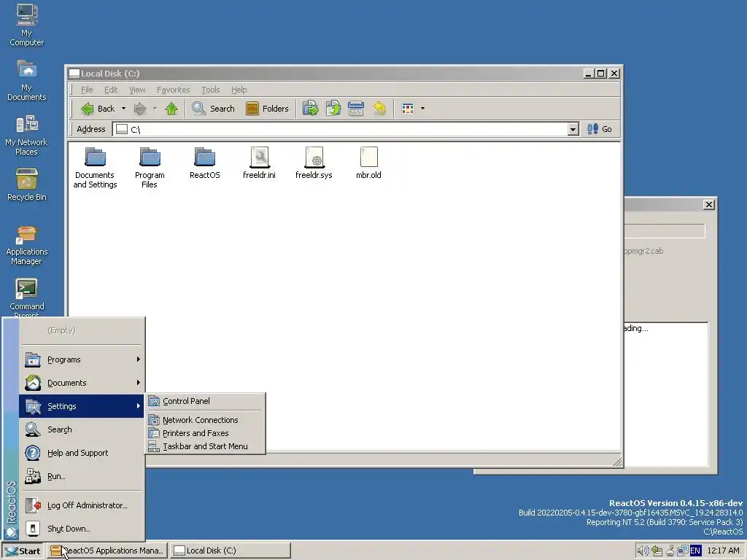
Task: Open the Favorites menu
Action: [174, 90]
